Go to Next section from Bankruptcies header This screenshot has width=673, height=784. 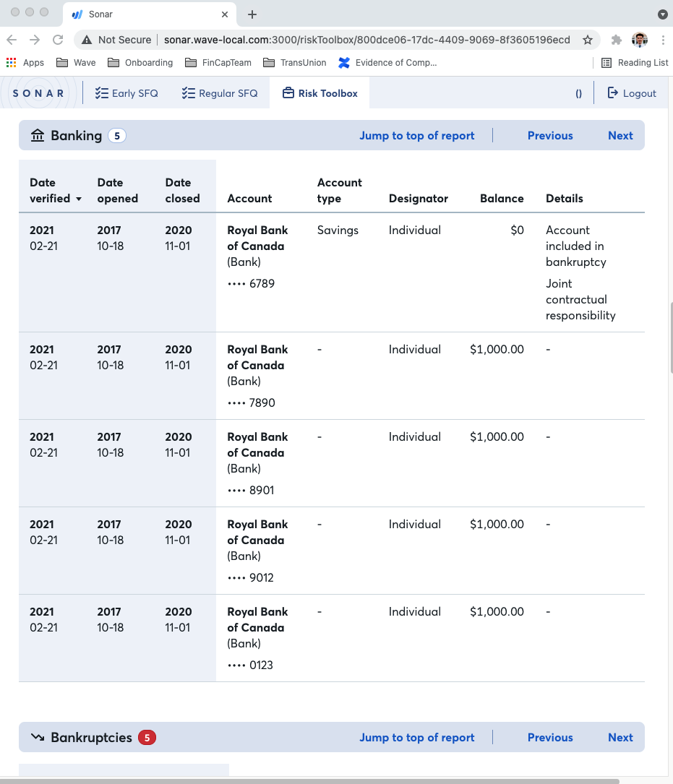620,738
